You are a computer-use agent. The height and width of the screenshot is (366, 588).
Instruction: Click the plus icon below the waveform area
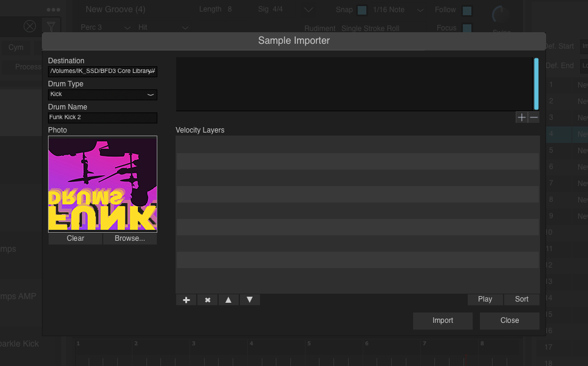[521, 117]
